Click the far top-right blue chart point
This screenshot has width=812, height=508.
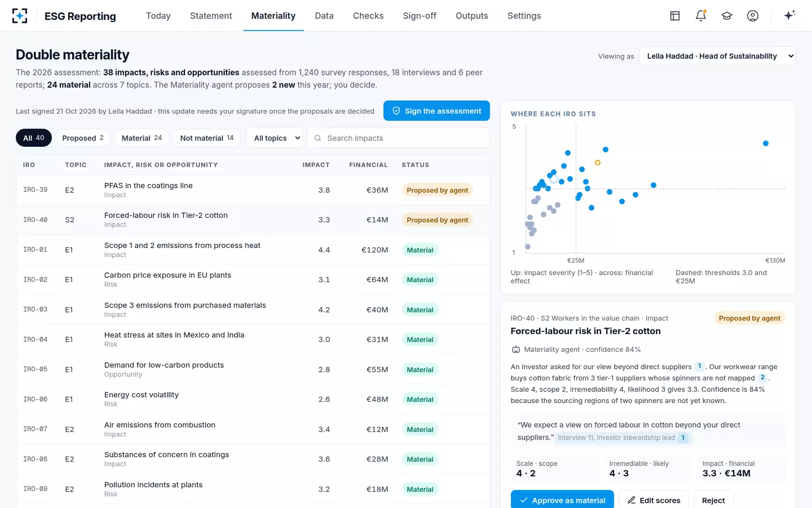[766, 143]
